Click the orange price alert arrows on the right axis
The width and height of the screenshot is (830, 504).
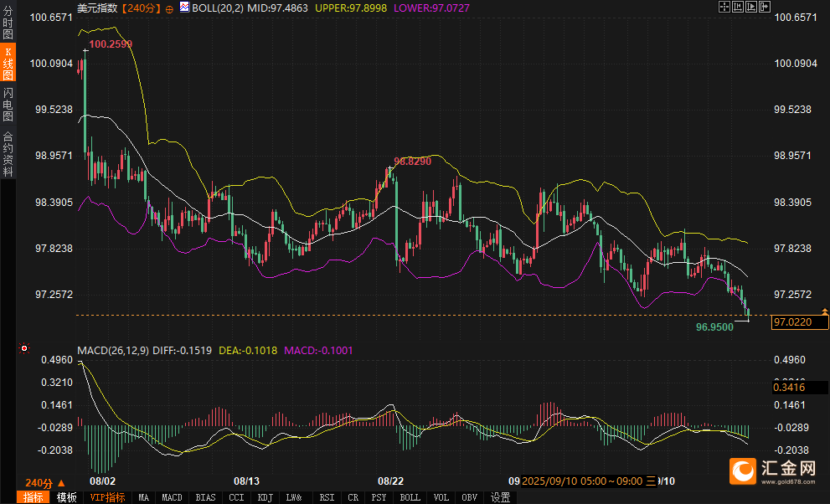click(824, 311)
